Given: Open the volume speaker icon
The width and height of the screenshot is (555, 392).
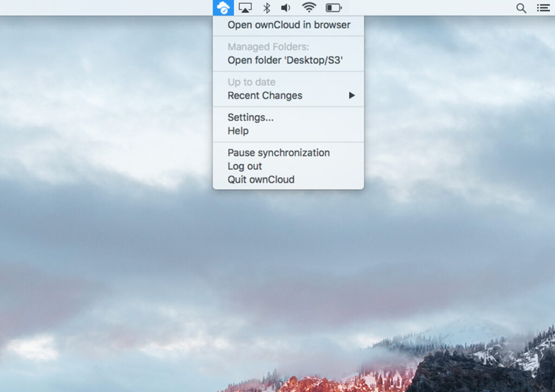Looking at the screenshot, I should coord(286,8).
